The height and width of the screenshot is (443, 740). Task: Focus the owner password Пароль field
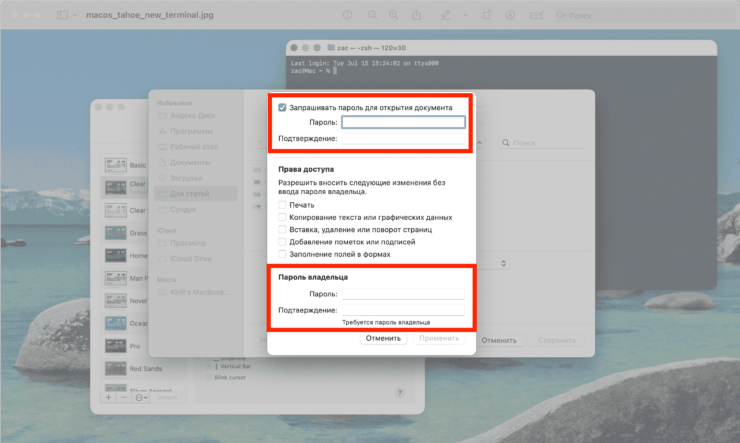pyautogui.click(x=403, y=294)
